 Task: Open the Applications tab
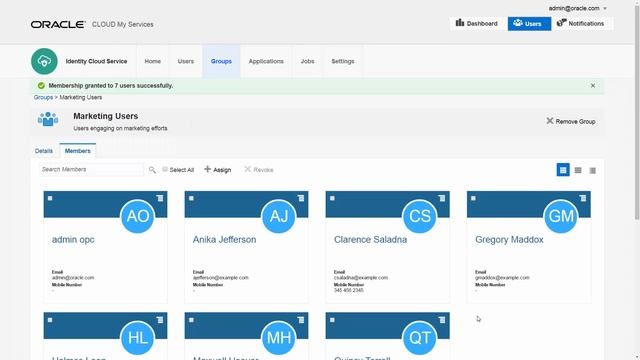[266, 61]
